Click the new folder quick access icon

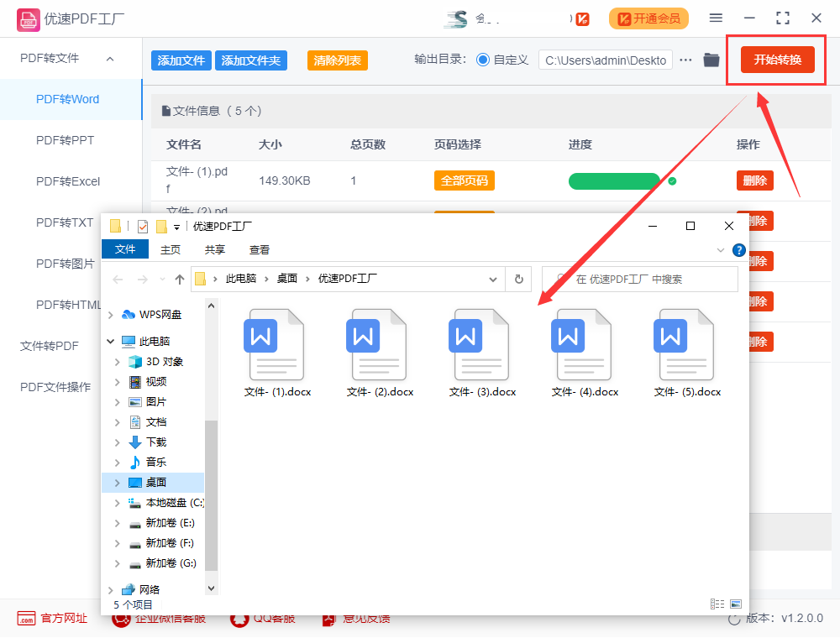pyautogui.click(x=161, y=227)
